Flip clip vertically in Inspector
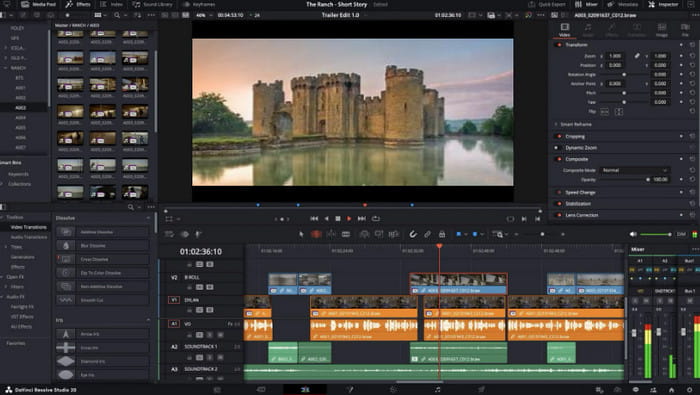Image resolution: width=700 pixels, height=395 pixels. click(619, 112)
